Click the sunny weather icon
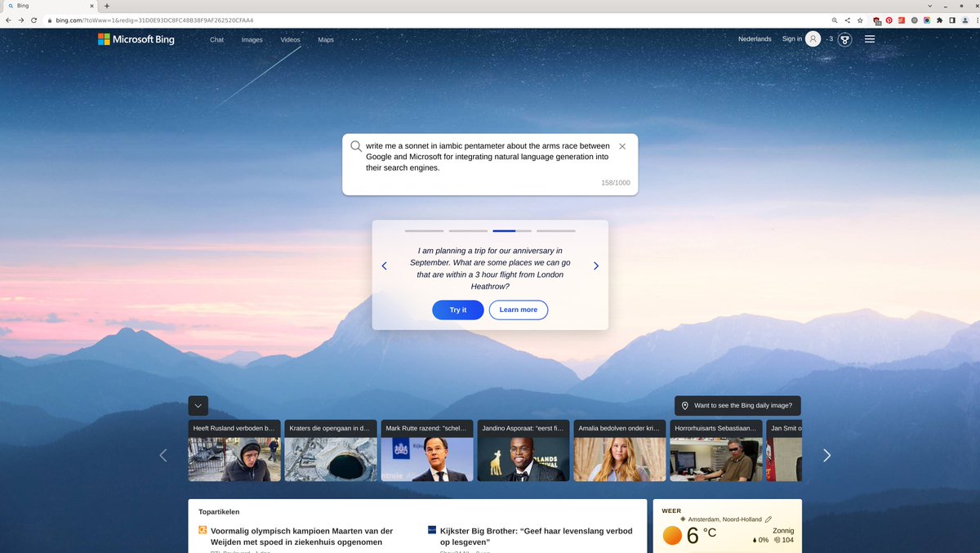The image size is (980, 553). (672, 536)
